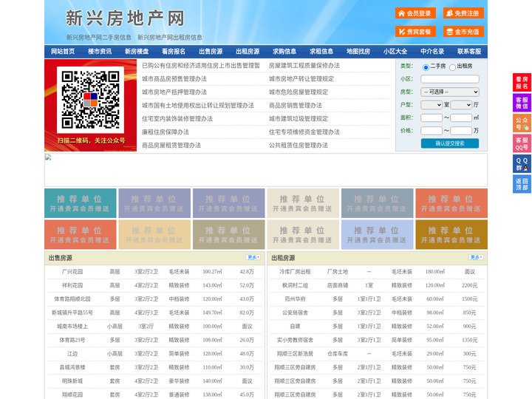The image size is (532, 399).
Task: Open 中介名录 navigation item
Action: pyautogui.click(x=432, y=52)
